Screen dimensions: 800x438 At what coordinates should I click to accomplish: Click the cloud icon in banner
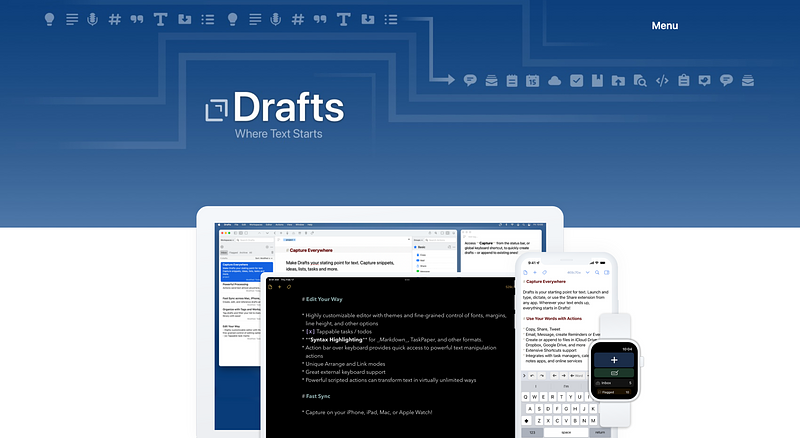555,81
